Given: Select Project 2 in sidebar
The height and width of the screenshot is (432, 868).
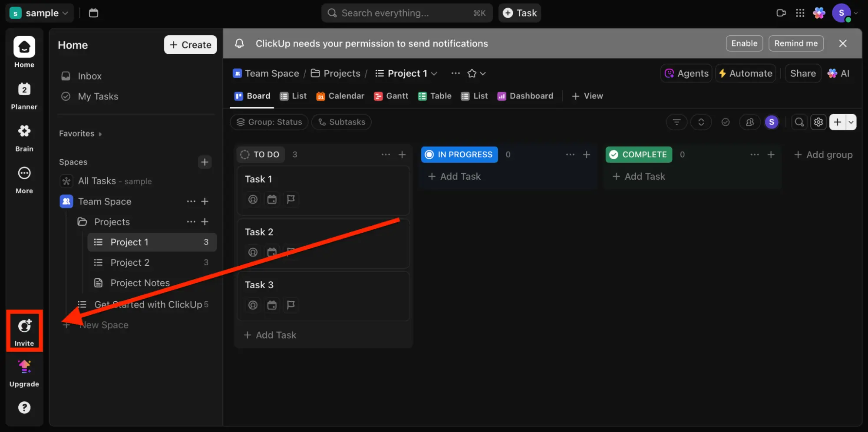Looking at the screenshot, I should click(x=152, y=263).
